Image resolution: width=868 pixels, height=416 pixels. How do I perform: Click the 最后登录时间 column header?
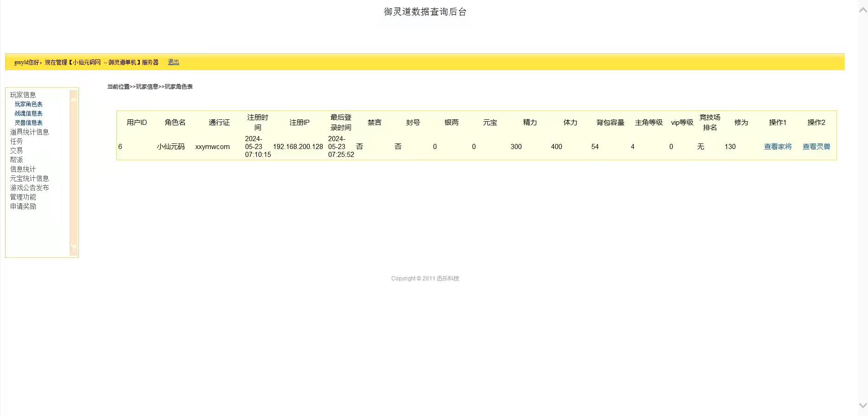pyautogui.click(x=341, y=123)
